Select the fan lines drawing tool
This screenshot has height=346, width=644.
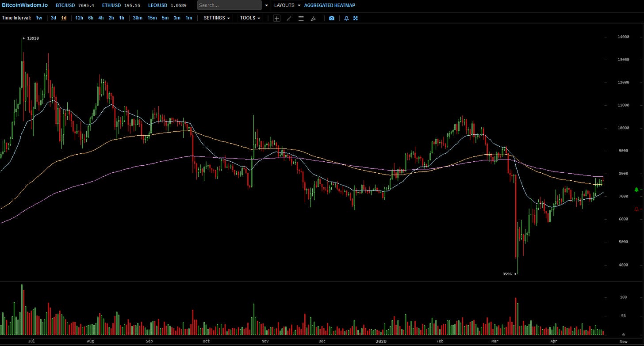(313, 18)
